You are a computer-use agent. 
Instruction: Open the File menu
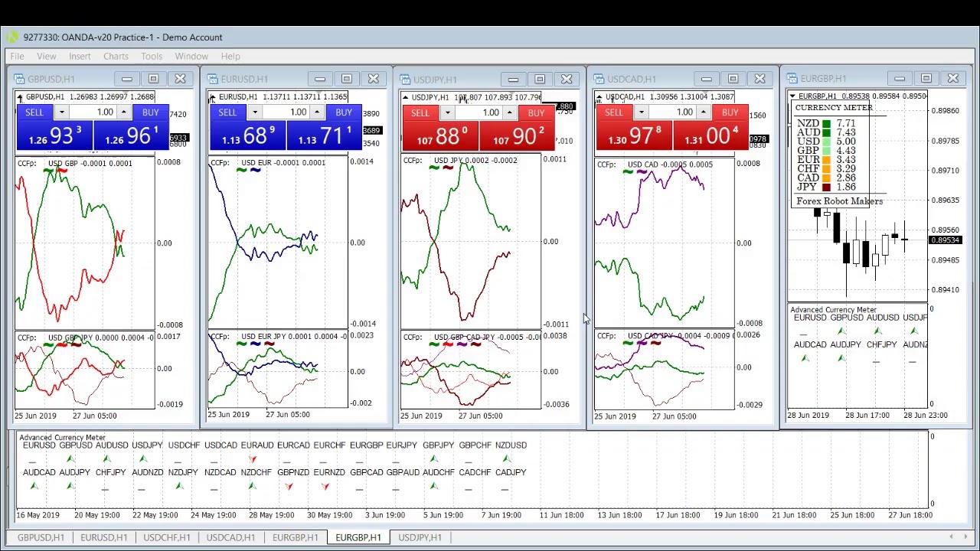17,56
